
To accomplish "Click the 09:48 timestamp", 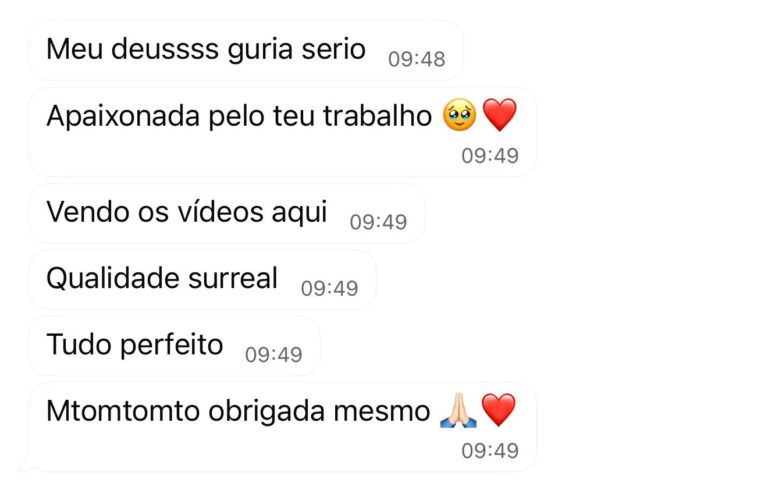I will click(416, 59).
